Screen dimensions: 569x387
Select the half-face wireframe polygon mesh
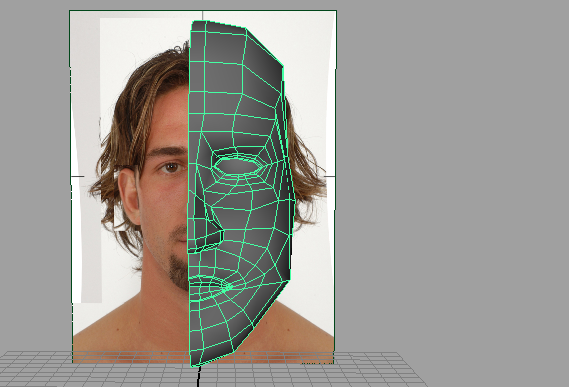point(241,194)
